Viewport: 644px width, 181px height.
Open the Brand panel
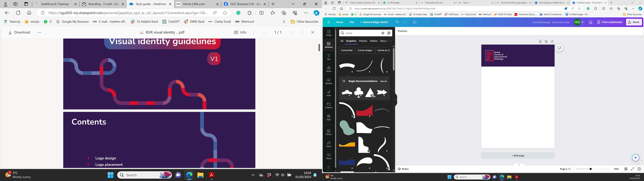(x=329, y=69)
